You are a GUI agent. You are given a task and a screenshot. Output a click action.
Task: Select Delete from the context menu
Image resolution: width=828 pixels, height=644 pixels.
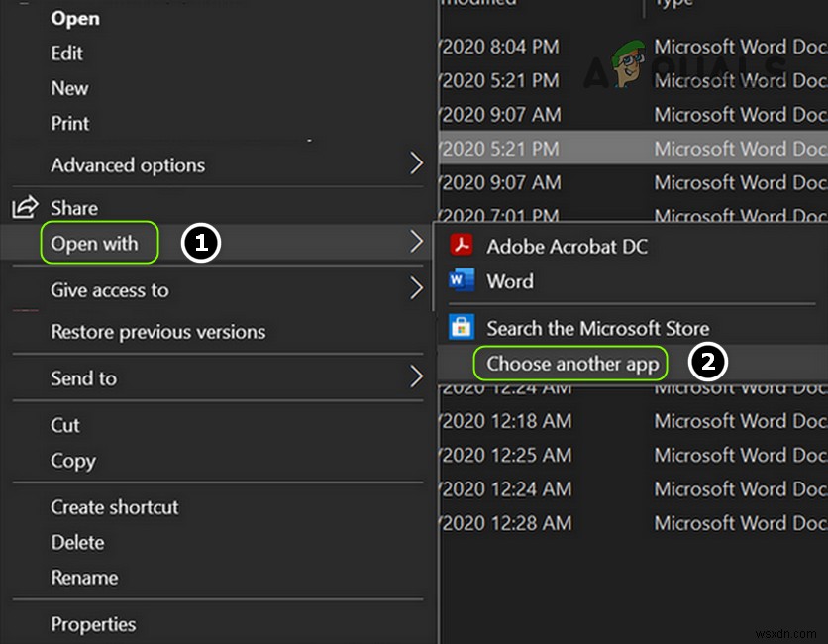coord(77,542)
